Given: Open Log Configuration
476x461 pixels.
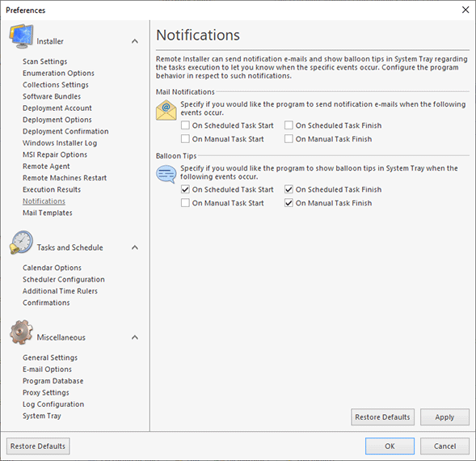Looking at the screenshot, I should coord(53,404).
